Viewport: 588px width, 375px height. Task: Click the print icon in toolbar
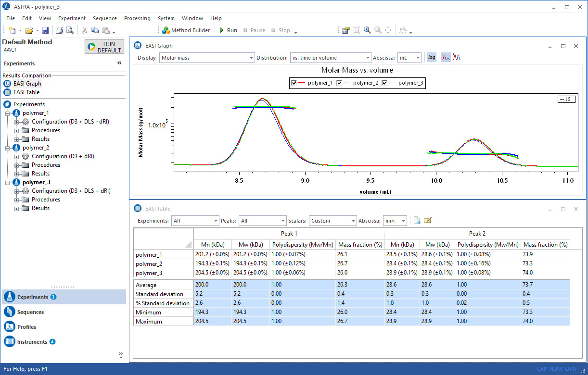[x=59, y=30]
